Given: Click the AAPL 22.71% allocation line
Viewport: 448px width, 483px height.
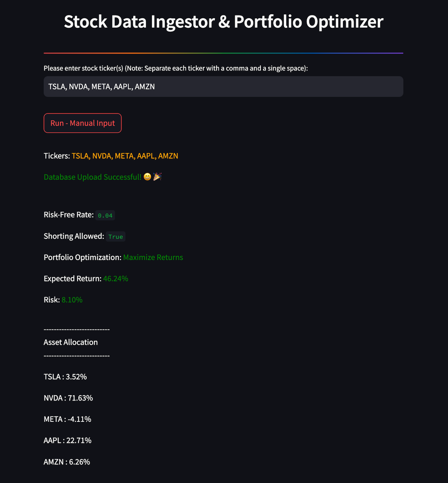Looking at the screenshot, I should coord(68,440).
